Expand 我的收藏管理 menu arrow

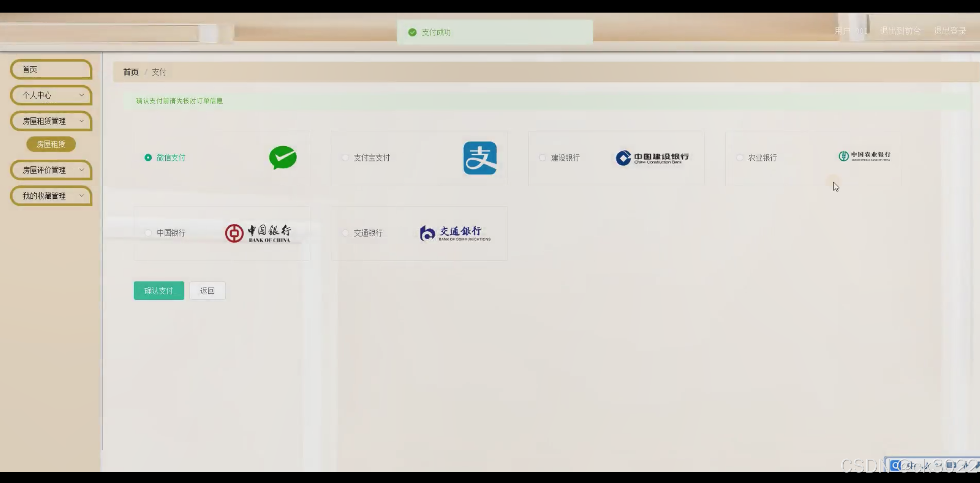pyautogui.click(x=82, y=196)
